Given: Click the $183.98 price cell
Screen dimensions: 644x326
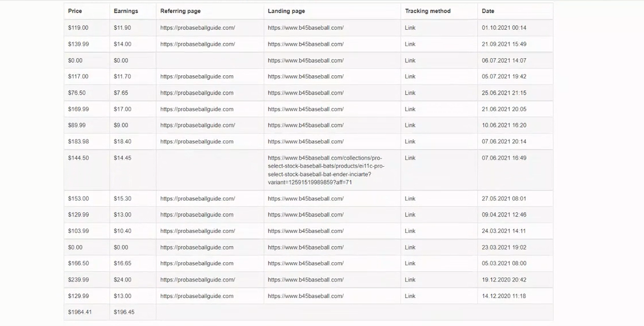Looking at the screenshot, I should pos(78,142).
